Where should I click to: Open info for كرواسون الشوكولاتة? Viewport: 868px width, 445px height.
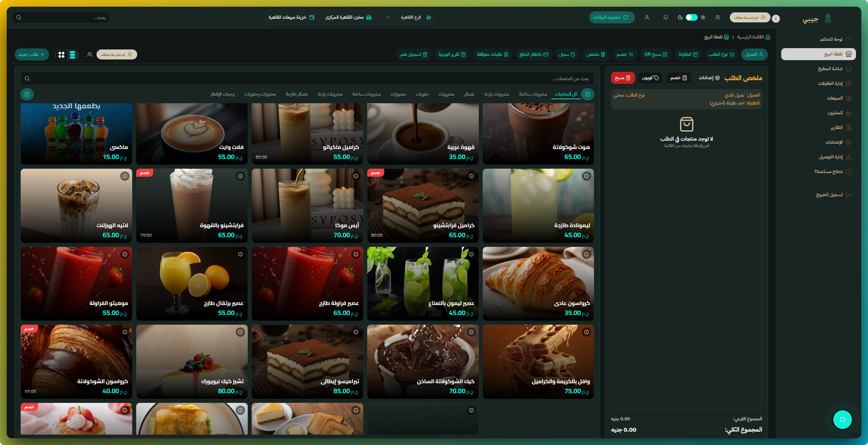(125, 332)
